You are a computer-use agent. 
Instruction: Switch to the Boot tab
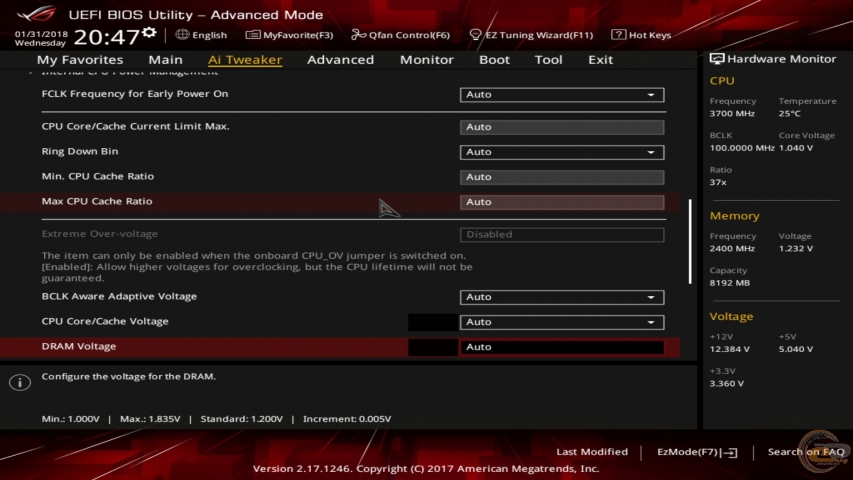494,59
